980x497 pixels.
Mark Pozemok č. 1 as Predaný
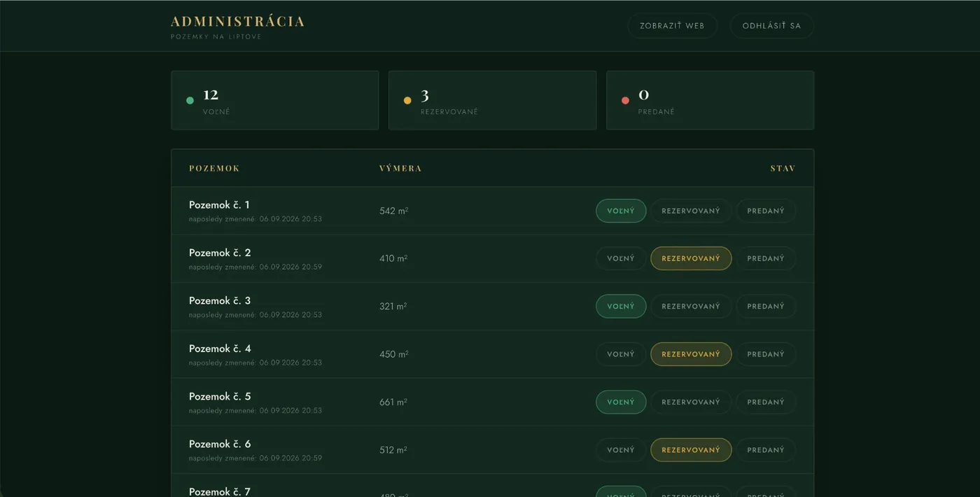pyautogui.click(x=766, y=211)
